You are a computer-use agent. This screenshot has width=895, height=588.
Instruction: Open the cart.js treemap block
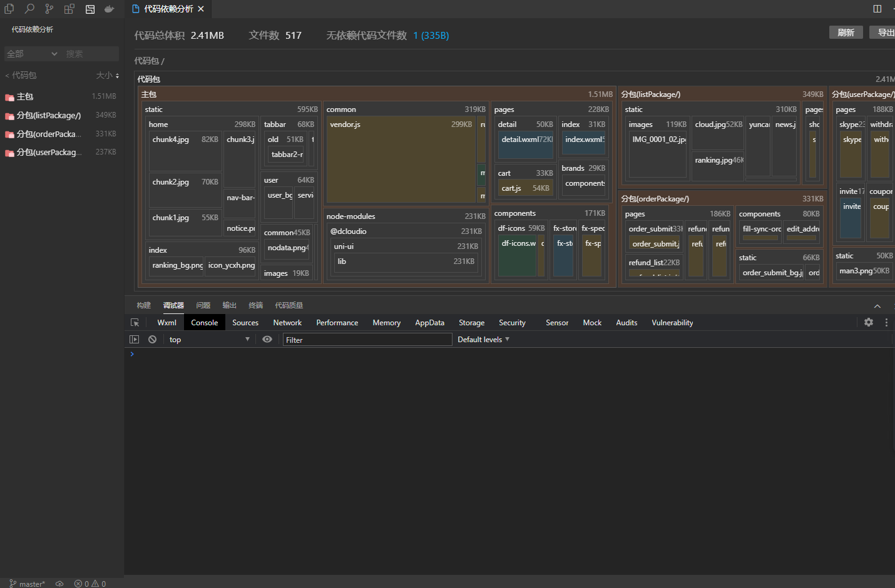click(x=525, y=188)
